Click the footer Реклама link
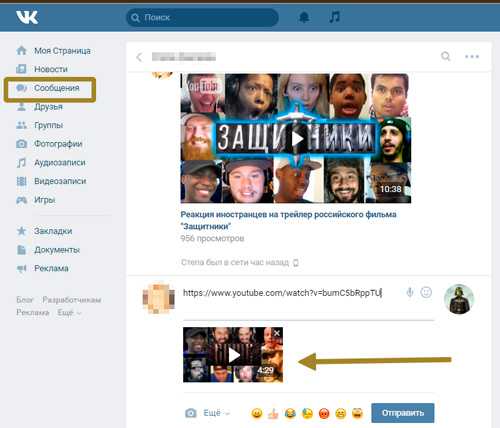The width and height of the screenshot is (500, 428). click(33, 313)
